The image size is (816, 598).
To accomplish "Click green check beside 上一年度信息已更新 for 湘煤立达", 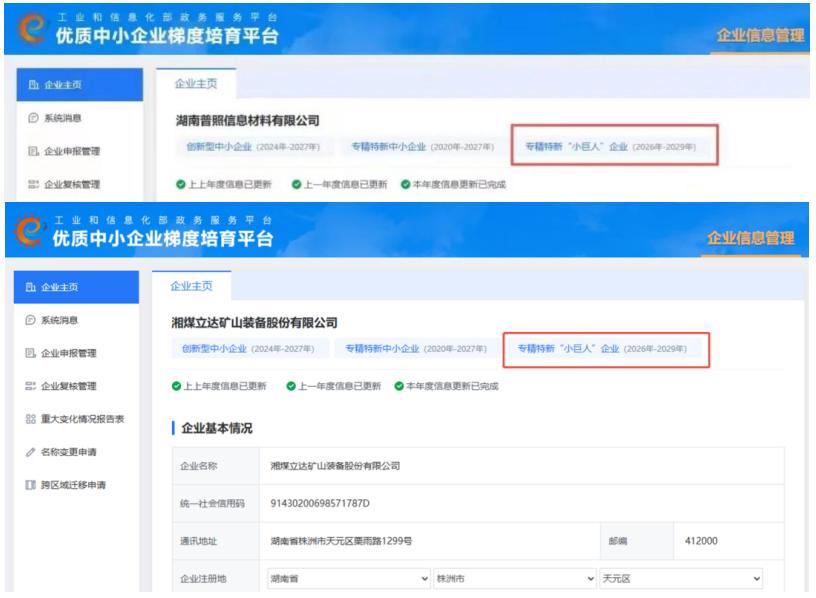I will click(x=291, y=386).
